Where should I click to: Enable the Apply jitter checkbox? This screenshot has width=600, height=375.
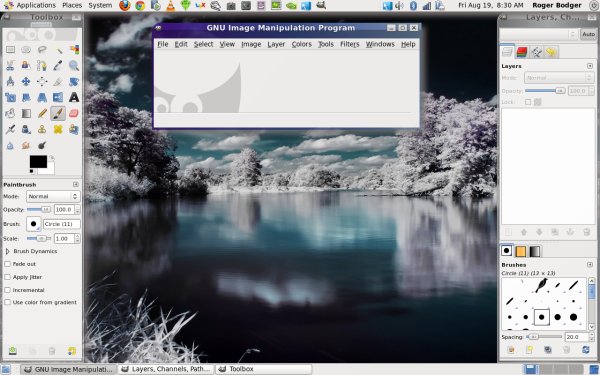[x=7, y=277]
